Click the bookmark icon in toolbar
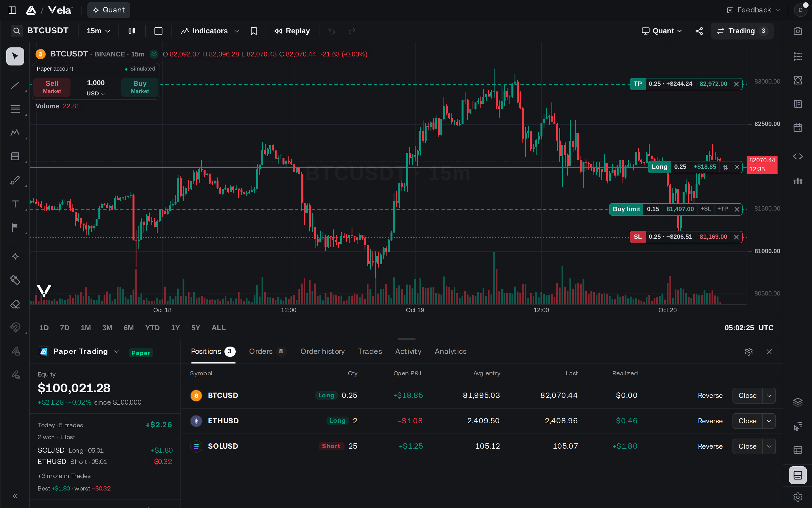The image size is (812, 508). pyautogui.click(x=254, y=31)
